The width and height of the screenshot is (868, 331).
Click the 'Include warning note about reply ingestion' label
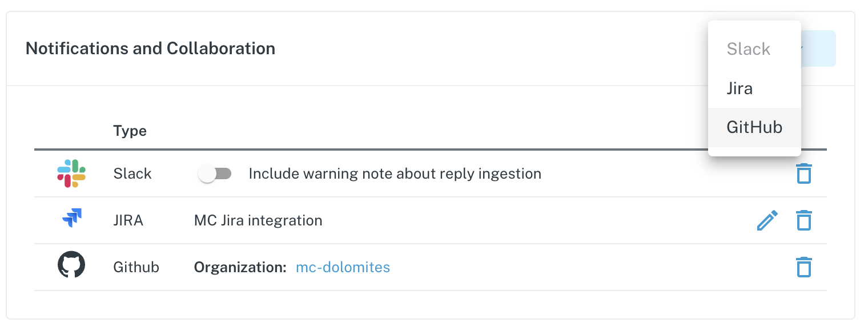coord(395,173)
